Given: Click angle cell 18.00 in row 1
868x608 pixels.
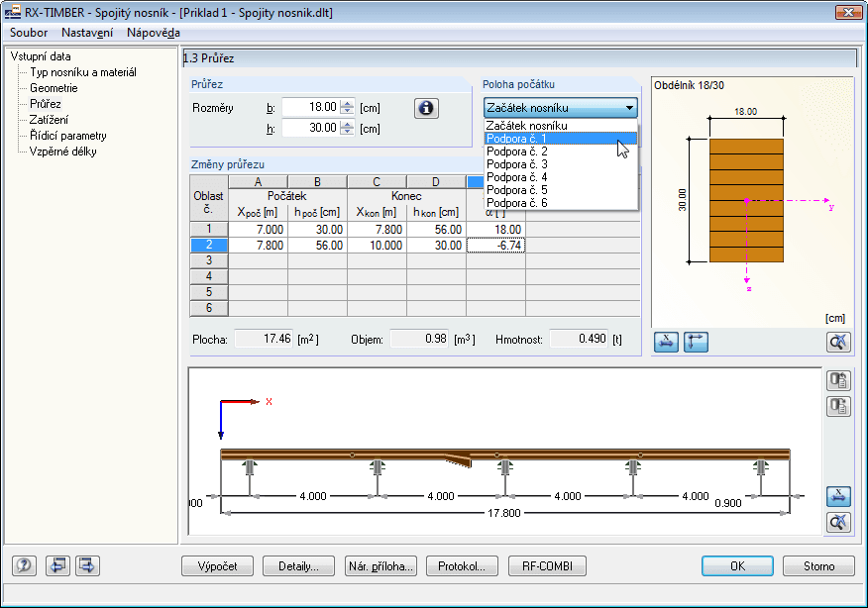Looking at the screenshot, I should (x=495, y=230).
